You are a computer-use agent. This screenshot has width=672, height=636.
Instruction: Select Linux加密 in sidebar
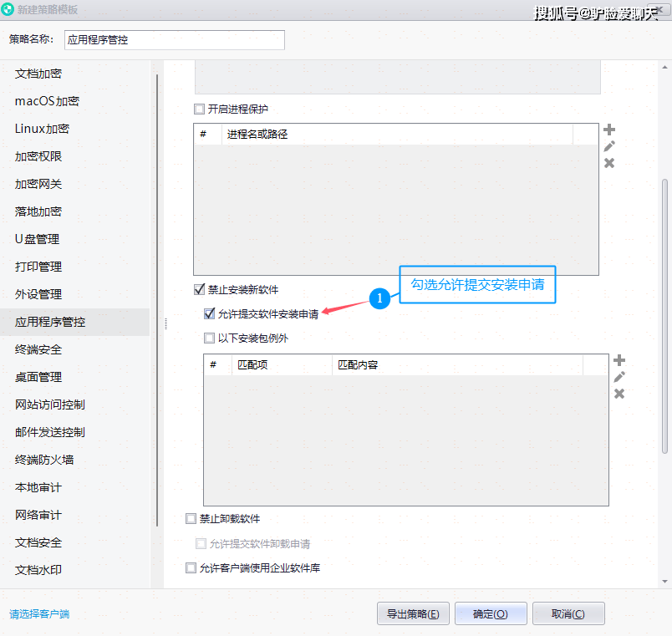75,129
